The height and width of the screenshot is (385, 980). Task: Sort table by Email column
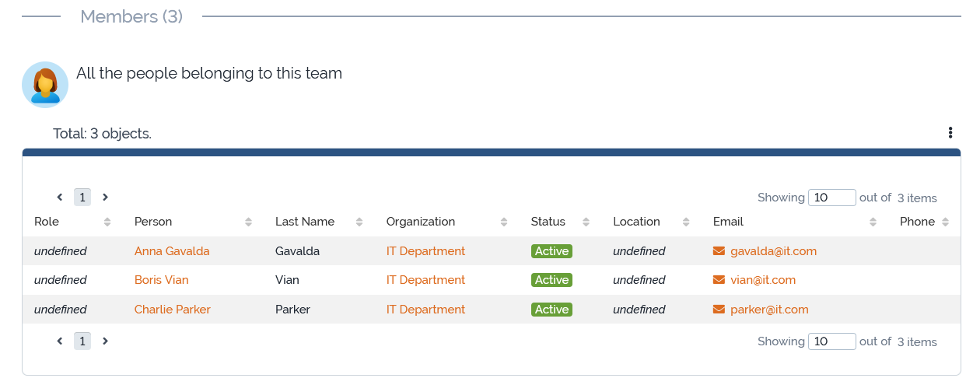728,222
